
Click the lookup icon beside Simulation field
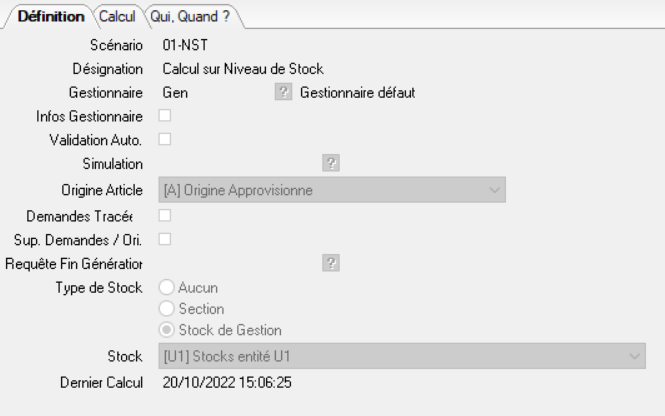click(330, 164)
